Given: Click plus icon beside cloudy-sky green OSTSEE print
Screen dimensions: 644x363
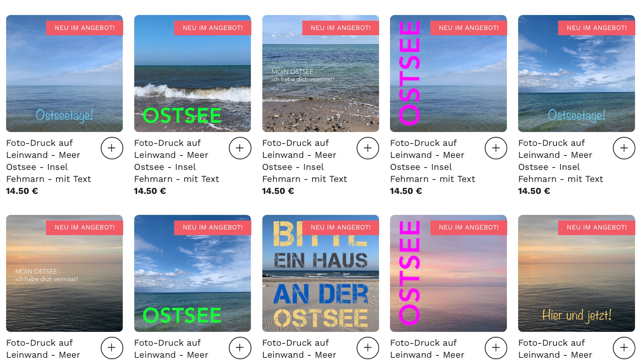Looking at the screenshot, I should pyautogui.click(x=240, y=348).
